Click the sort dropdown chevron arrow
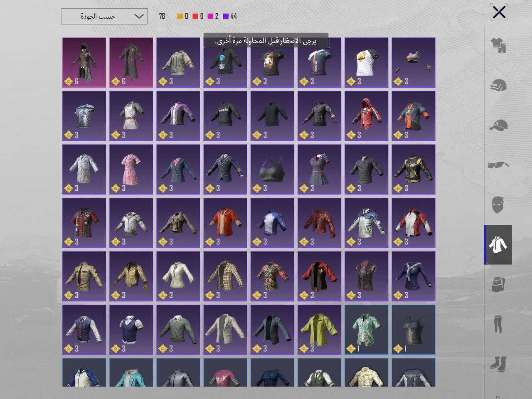532x399 pixels. coord(139,16)
